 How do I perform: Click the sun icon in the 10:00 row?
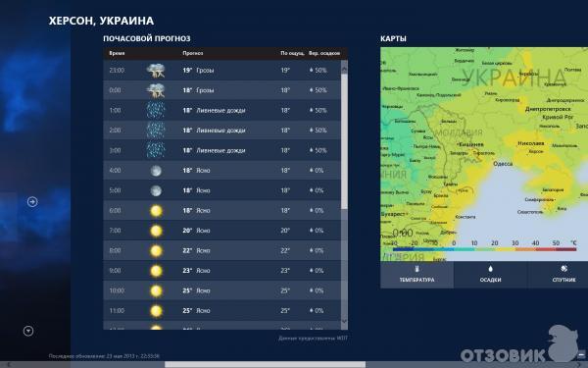click(156, 290)
